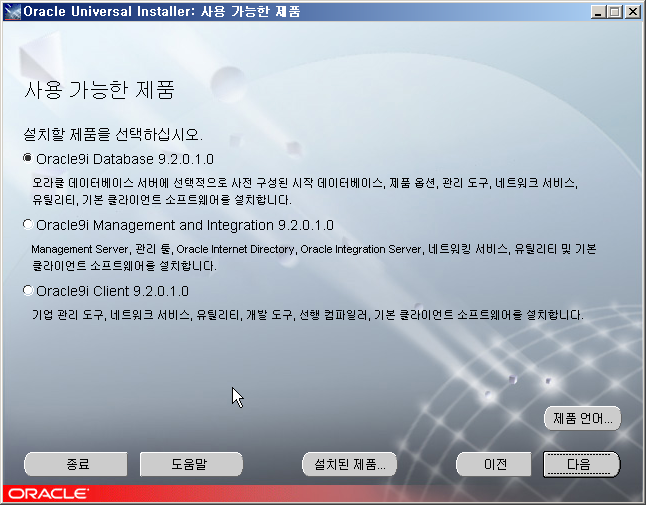Exit installer with 종료 button
Image resolution: width=646 pixels, height=505 pixels.
[76, 464]
